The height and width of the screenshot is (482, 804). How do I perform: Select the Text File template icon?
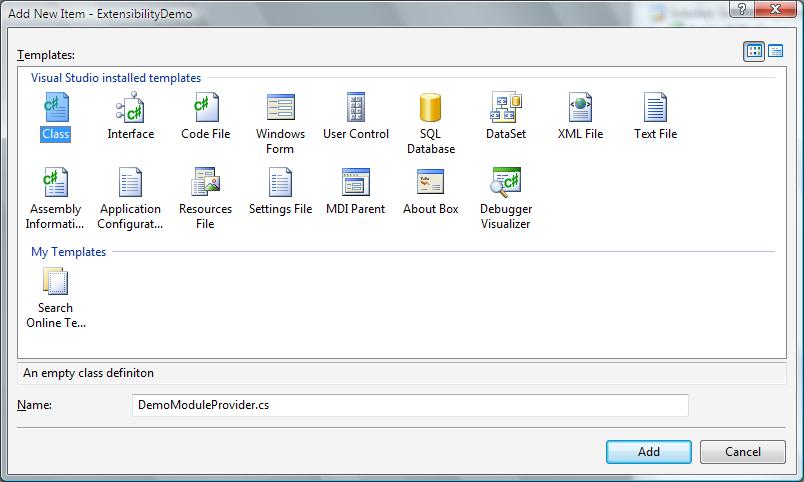pyautogui.click(x=655, y=107)
